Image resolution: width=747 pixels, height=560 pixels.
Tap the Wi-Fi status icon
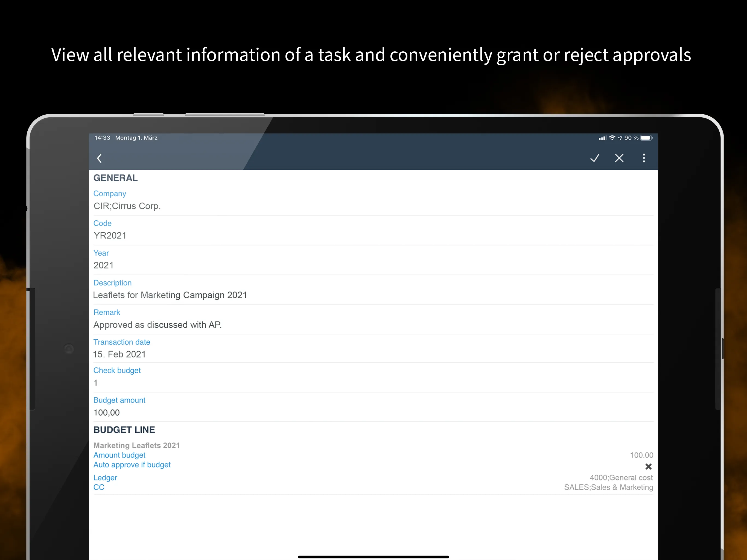612,138
